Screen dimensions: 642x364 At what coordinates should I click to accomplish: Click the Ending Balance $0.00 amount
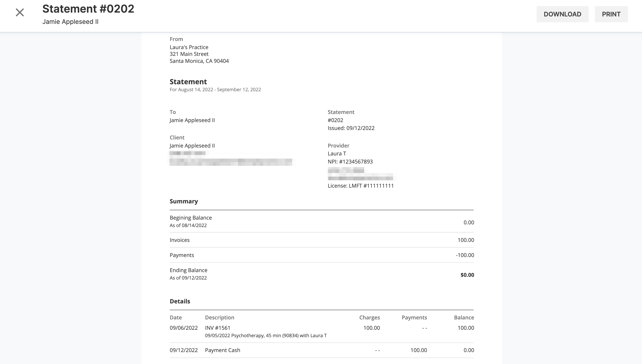click(x=467, y=275)
